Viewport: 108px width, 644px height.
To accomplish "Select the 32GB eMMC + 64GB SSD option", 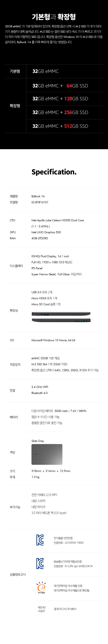I will (x=60, y=86).
